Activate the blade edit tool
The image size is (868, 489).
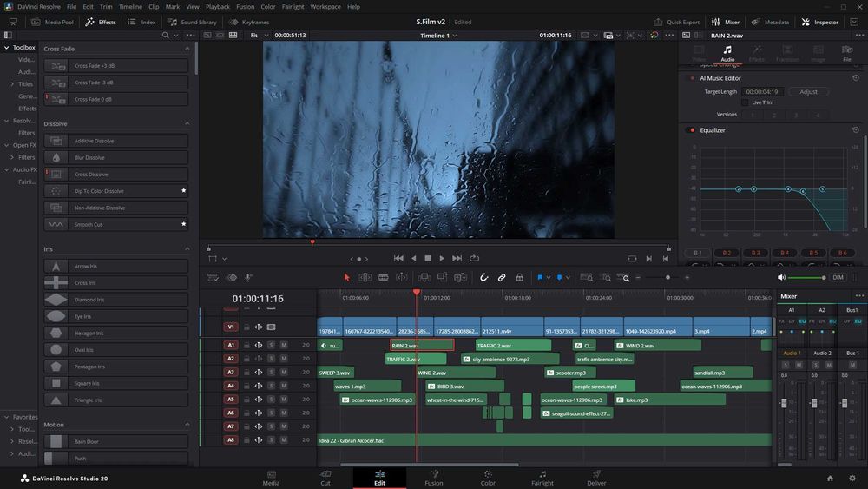coord(383,277)
